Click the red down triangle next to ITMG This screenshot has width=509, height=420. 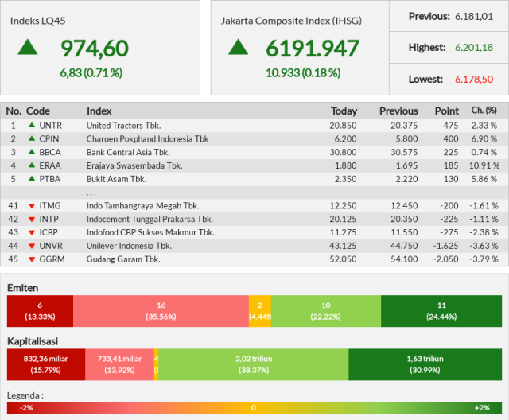[x=32, y=206]
